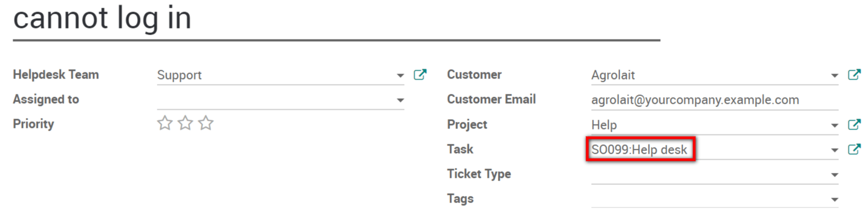Open external link for Customer Agrolait
868x219 pixels.
tap(854, 75)
